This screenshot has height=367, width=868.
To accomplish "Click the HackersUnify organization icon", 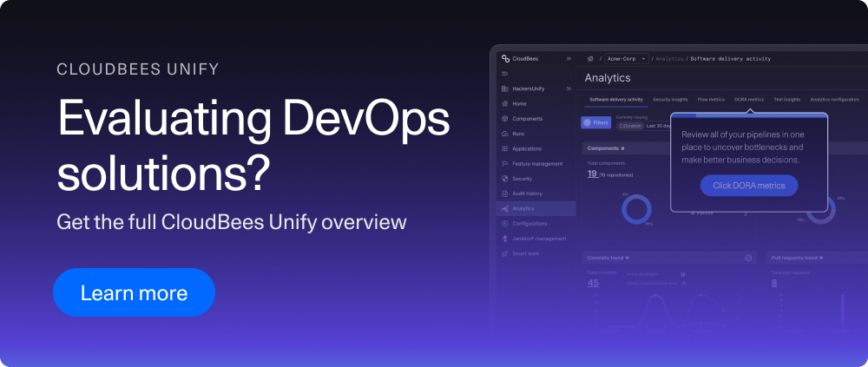I will tap(505, 88).
